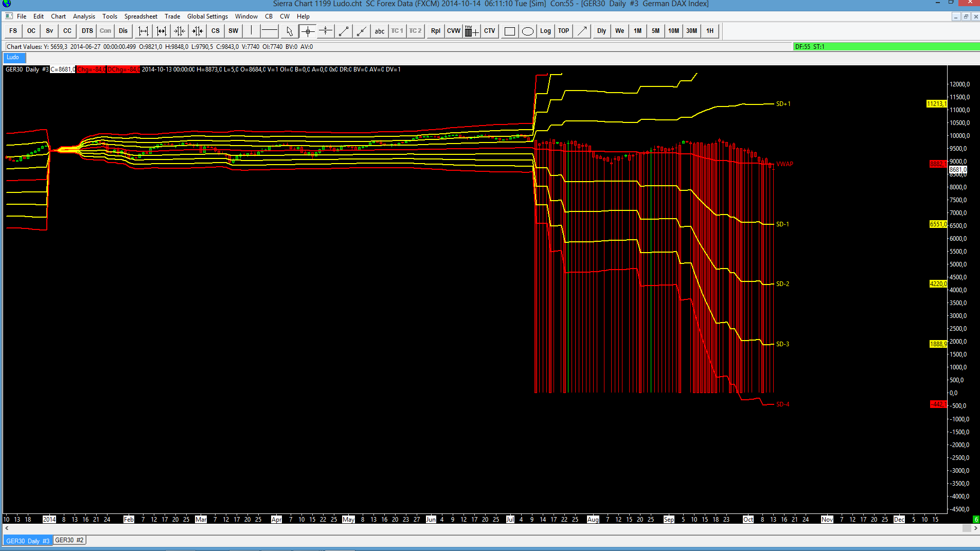
Task: Open the Trade menu
Action: click(x=172, y=16)
